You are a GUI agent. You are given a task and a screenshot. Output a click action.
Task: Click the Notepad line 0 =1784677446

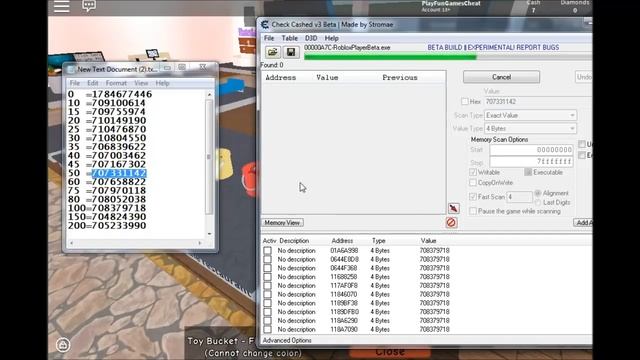coord(110,94)
